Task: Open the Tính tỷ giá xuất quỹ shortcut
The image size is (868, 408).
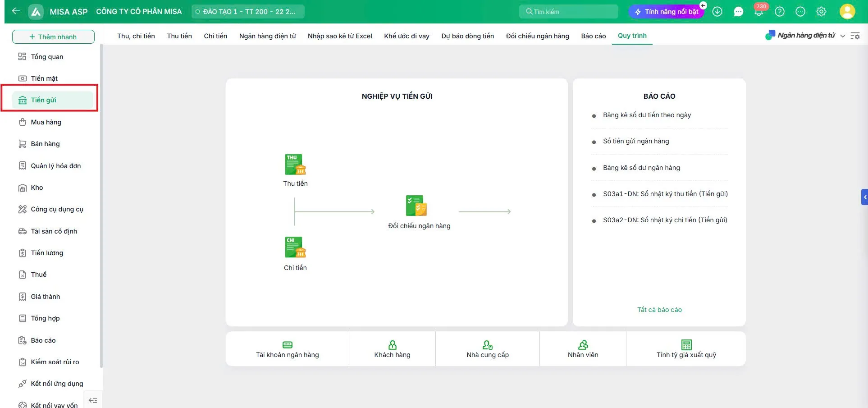Action: click(x=686, y=349)
